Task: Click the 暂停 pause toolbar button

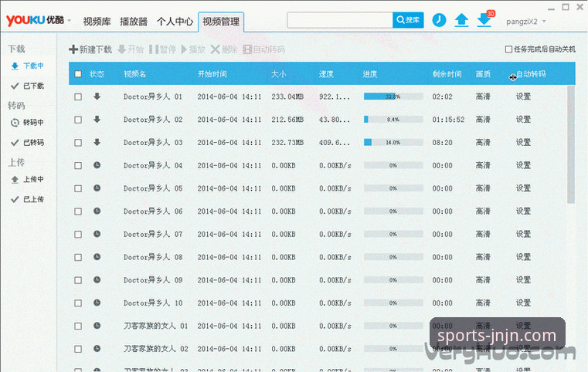Action: tap(162, 49)
